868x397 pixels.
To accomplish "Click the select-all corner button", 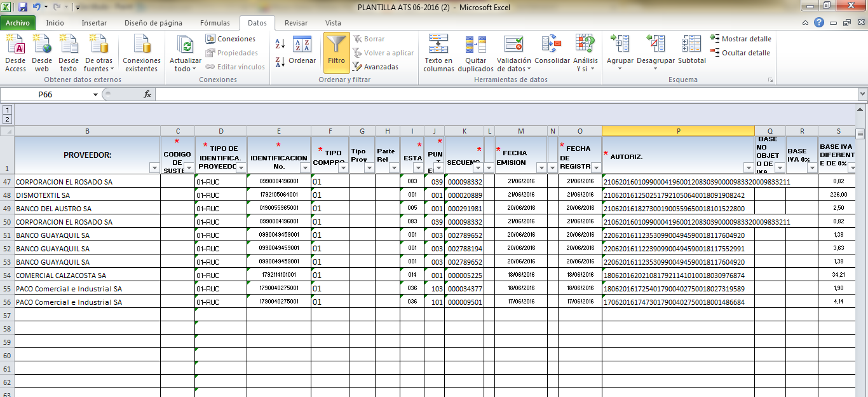I will click(7, 131).
